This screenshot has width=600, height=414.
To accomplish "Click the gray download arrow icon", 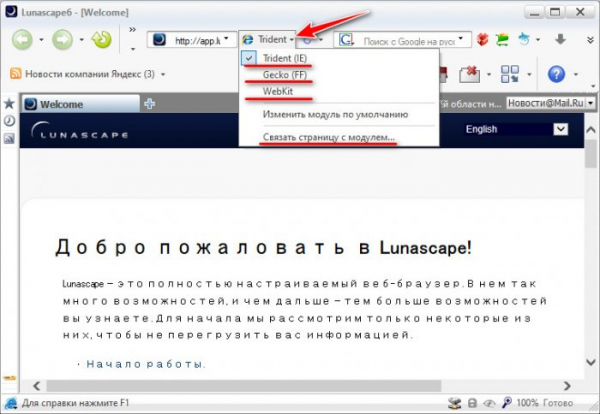I will point(560,39).
